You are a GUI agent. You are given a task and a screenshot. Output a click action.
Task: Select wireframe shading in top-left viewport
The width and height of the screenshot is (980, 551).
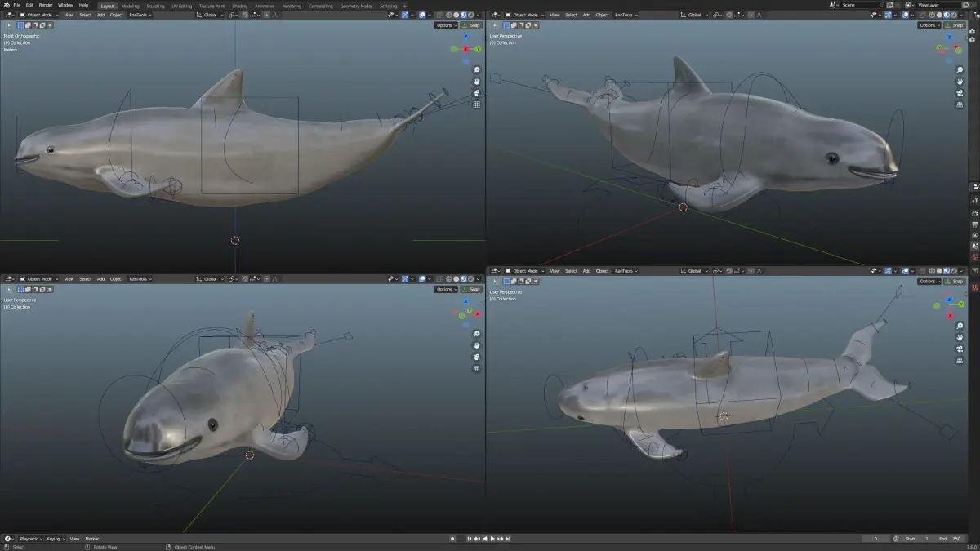click(x=448, y=15)
